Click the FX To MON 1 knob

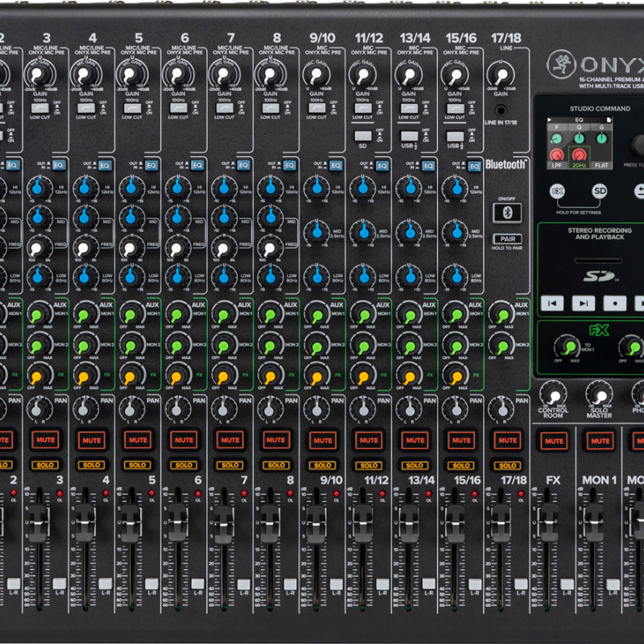click(x=568, y=347)
